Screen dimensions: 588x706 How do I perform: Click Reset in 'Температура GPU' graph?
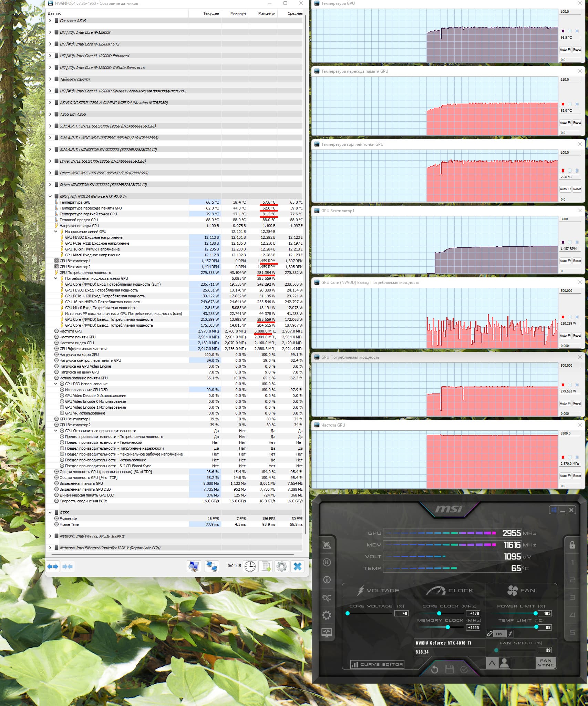(577, 50)
